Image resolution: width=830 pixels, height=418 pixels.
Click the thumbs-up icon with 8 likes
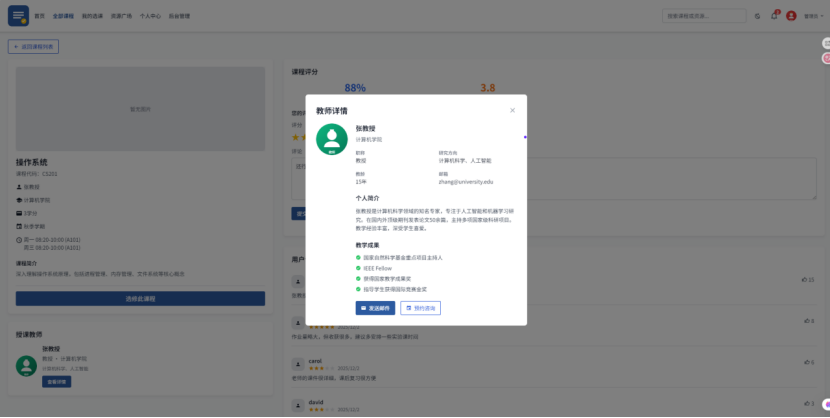coord(807,321)
